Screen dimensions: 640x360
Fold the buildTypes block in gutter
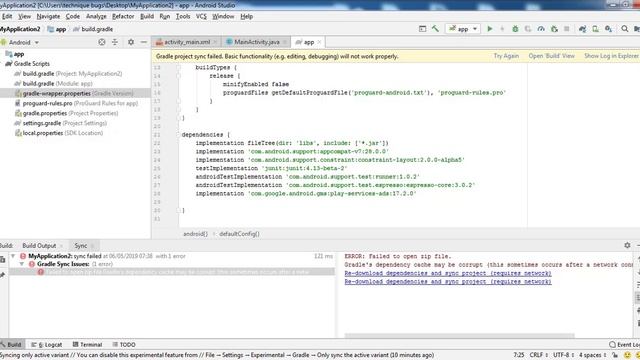click(178, 67)
